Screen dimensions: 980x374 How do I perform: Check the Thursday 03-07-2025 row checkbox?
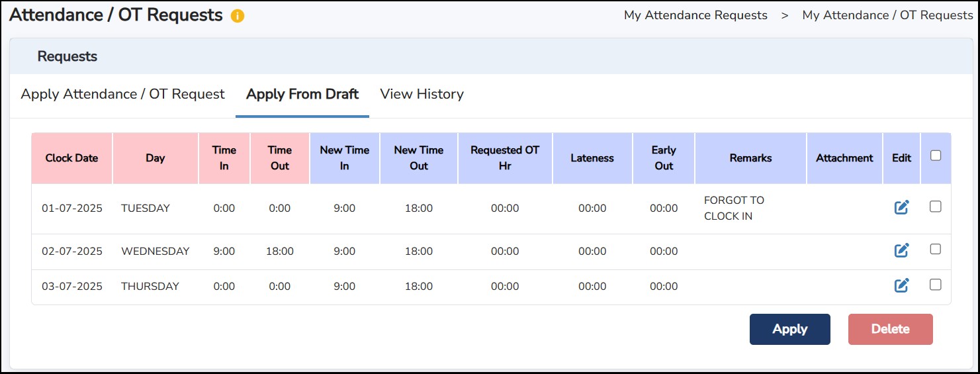(936, 285)
